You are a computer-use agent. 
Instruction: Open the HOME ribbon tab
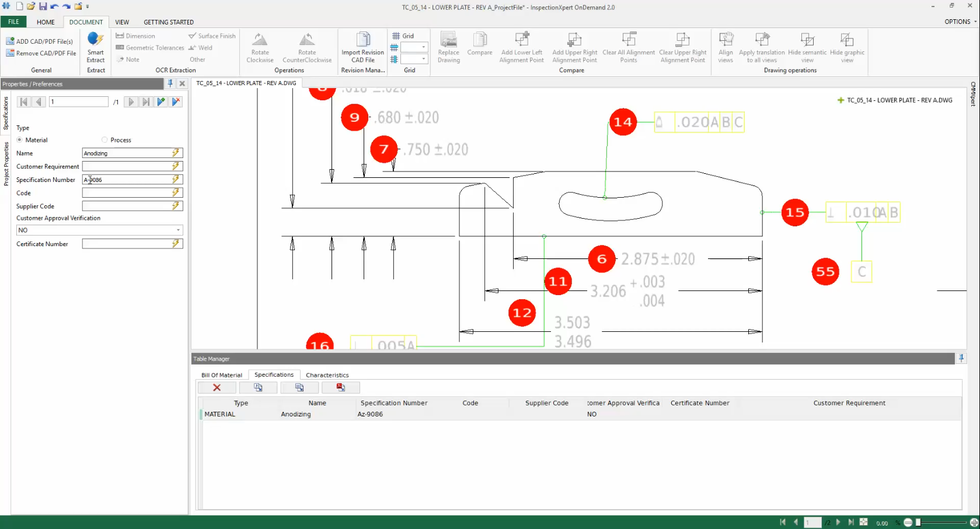point(46,22)
